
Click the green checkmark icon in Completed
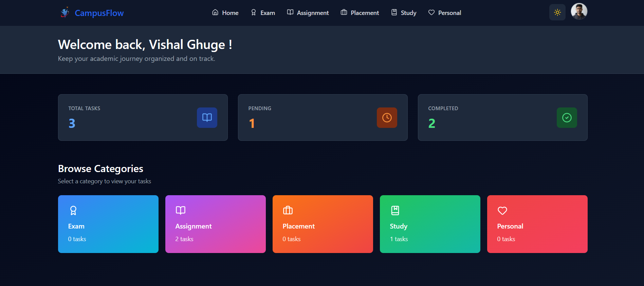pos(567,118)
